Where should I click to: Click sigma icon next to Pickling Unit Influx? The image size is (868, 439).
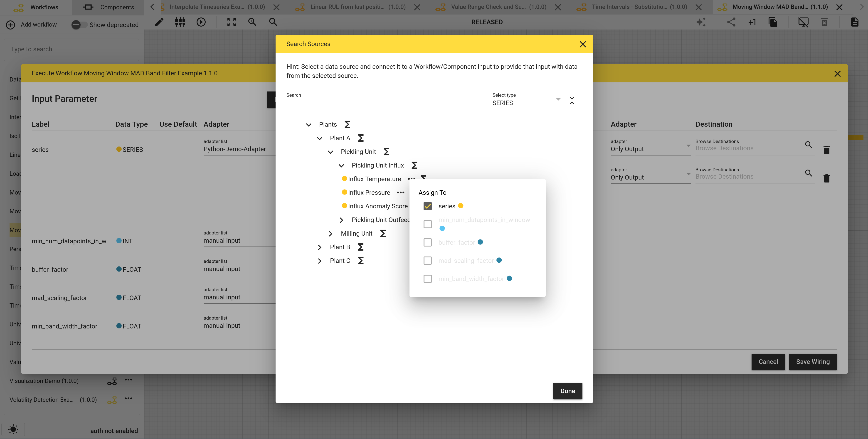click(414, 165)
